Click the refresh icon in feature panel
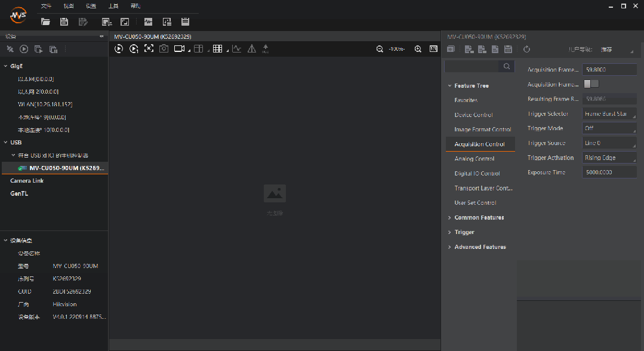Image resolution: width=644 pixels, height=351 pixels. 526,49
